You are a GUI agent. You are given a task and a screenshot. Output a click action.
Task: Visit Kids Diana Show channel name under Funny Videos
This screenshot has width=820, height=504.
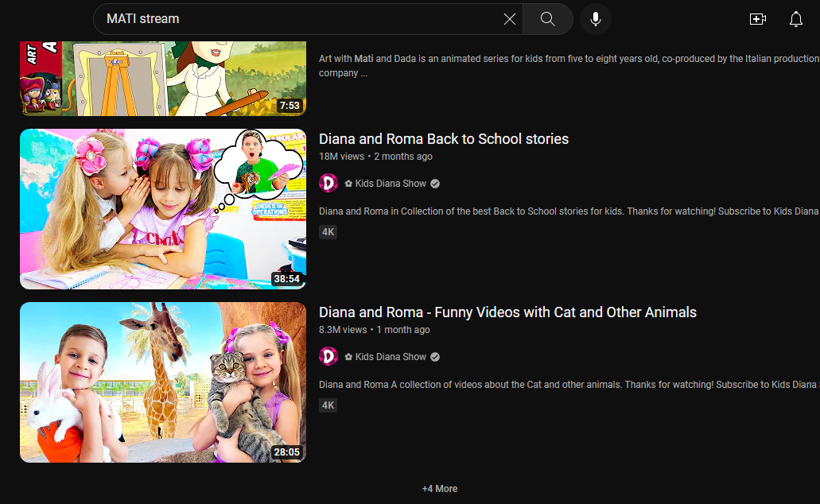(x=386, y=357)
